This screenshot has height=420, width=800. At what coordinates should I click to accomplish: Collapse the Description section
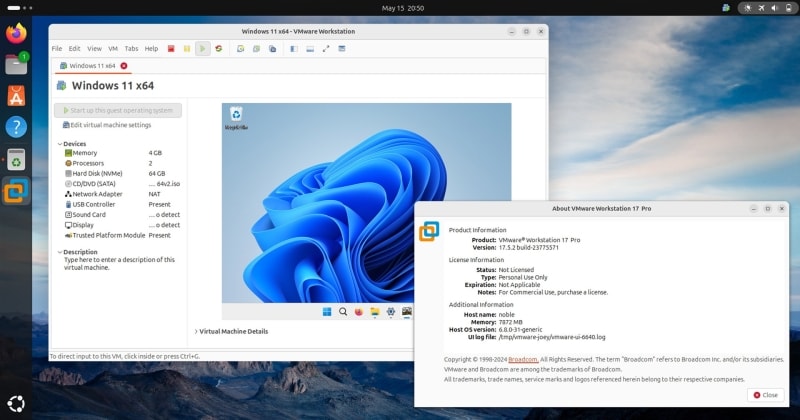pyautogui.click(x=59, y=252)
